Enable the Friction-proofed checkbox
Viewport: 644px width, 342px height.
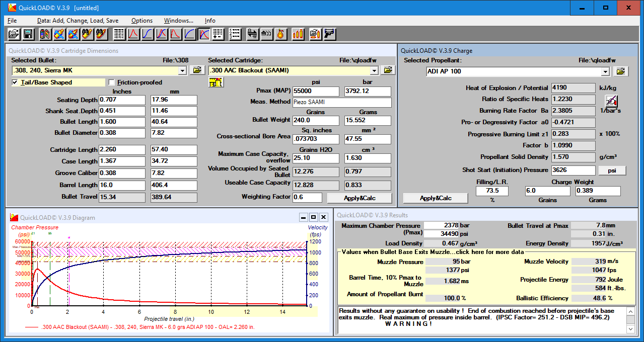[x=111, y=82]
